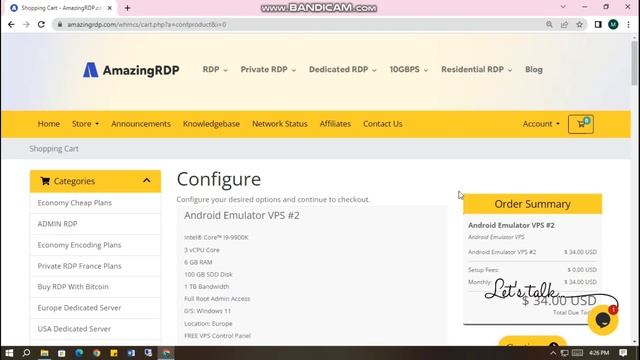Click the Order Summary header
The height and width of the screenshot is (360, 640).
point(532,204)
